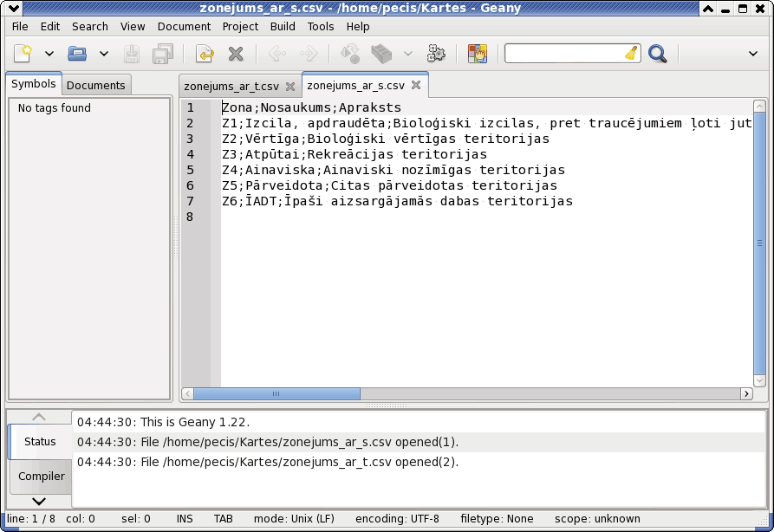Switch to the Symbols sidebar tab
The height and width of the screenshot is (532, 774).
(x=34, y=83)
